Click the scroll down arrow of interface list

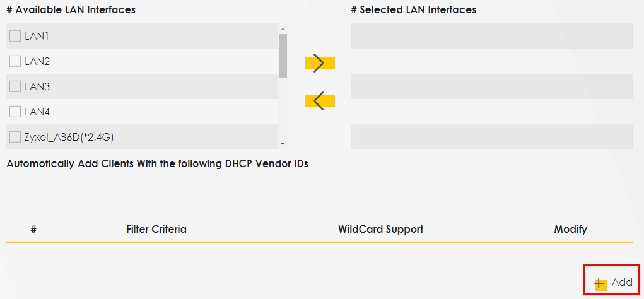tap(283, 144)
